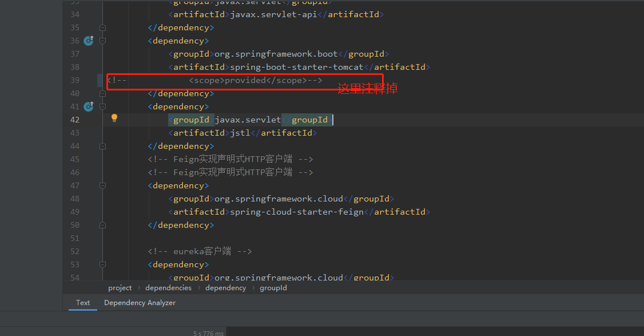Collapse the jstl dependency fold region at line 41
Image resolution: width=644 pixels, height=336 pixels.
(x=103, y=106)
